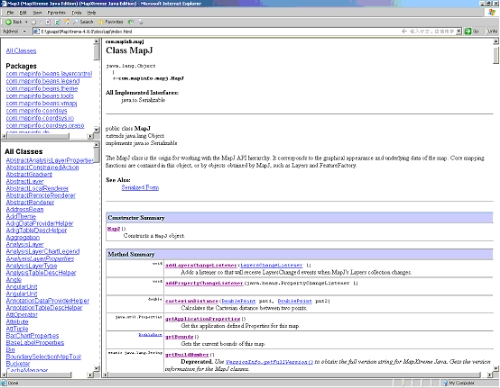
Task: Open the View menu
Action: (37, 13)
